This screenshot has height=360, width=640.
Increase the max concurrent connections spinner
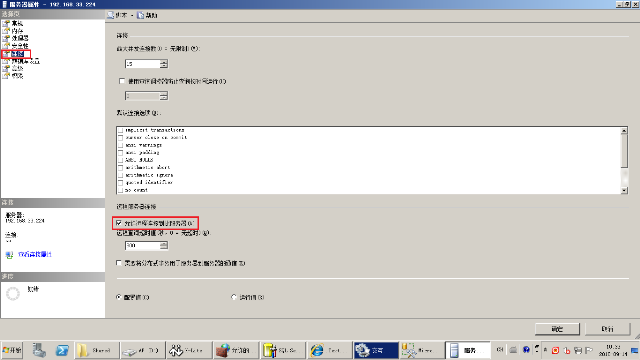tap(164, 62)
